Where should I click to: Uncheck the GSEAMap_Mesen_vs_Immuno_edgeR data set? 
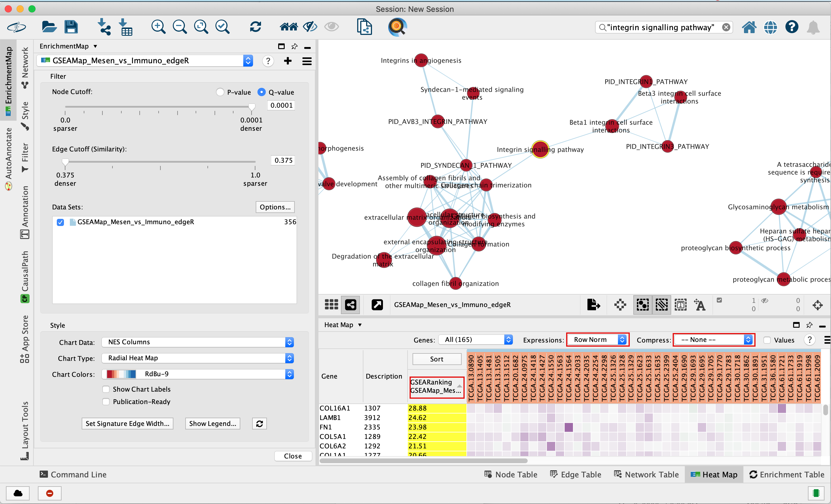tap(60, 222)
